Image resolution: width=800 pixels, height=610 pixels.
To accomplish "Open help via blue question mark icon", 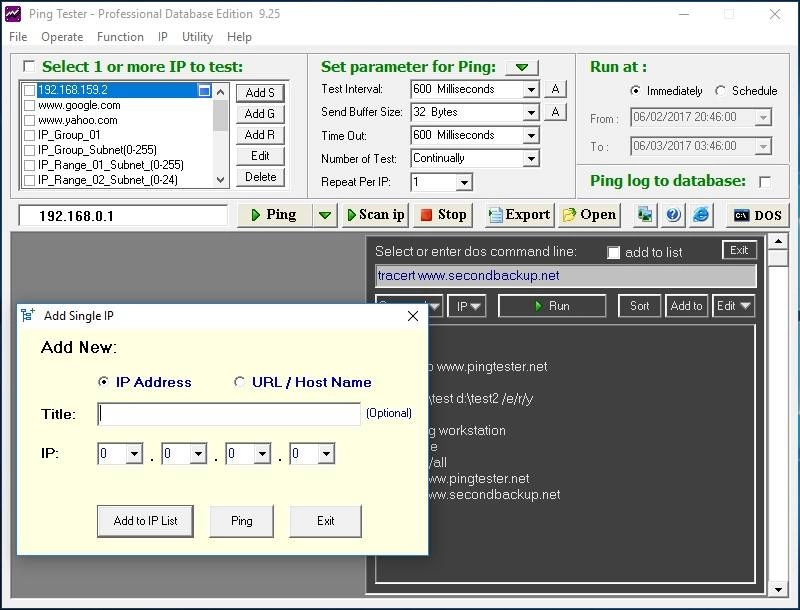I will pyautogui.click(x=673, y=215).
